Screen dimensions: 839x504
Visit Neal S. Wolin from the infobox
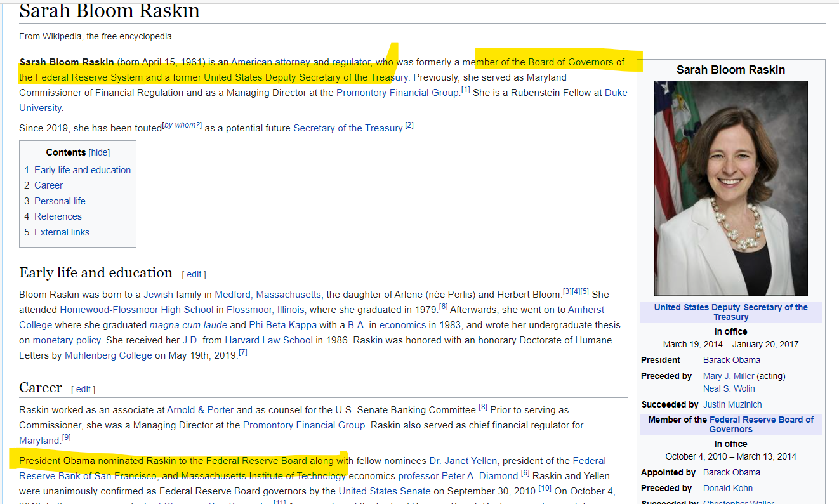click(729, 388)
